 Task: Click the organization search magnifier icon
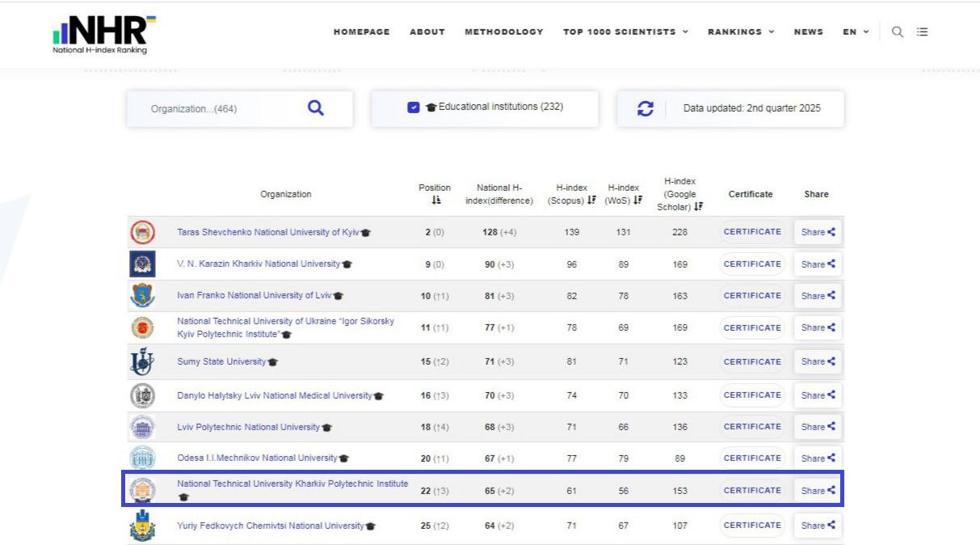(316, 108)
